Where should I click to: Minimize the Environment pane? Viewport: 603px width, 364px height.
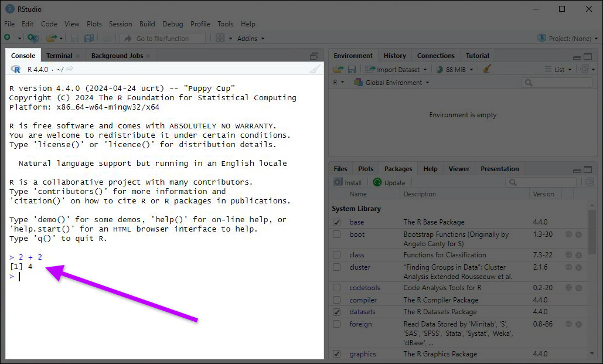click(x=577, y=57)
